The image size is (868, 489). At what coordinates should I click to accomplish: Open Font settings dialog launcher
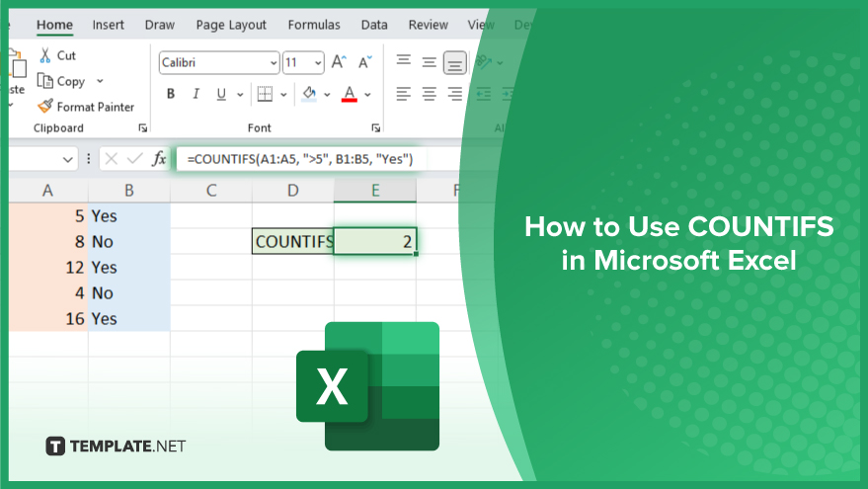click(376, 127)
